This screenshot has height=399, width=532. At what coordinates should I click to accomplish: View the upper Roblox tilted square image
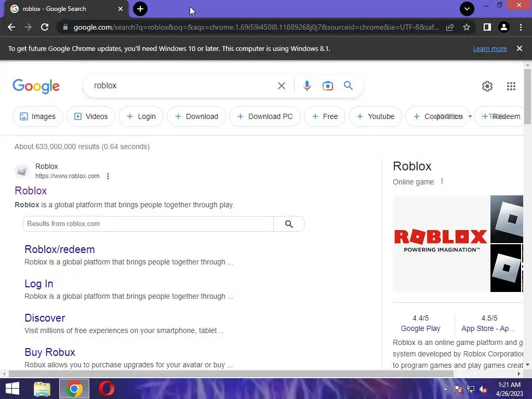[x=507, y=219]
